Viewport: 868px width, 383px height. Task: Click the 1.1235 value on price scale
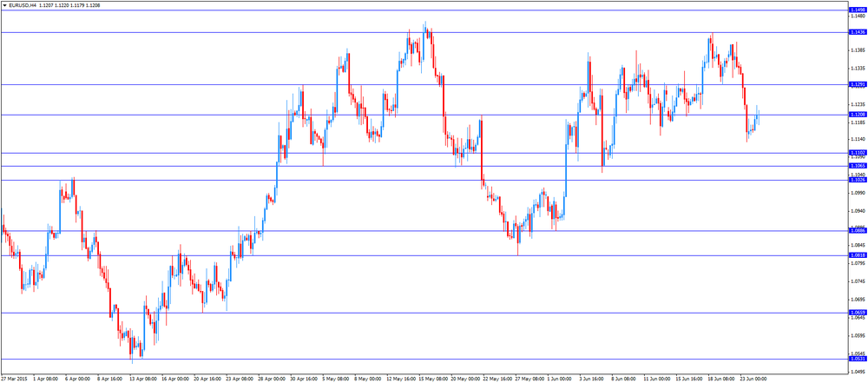pyautogui.click(x=858, y=104)
